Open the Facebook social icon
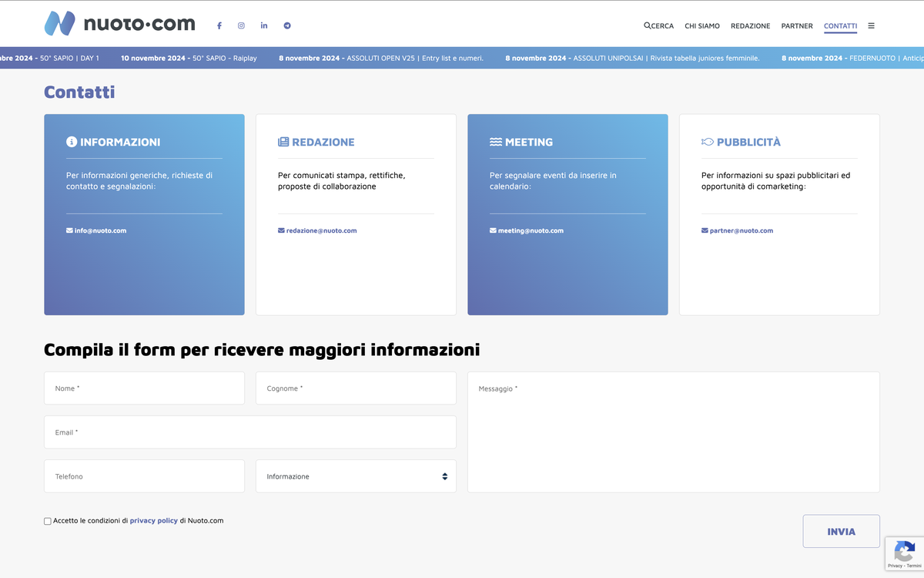 point(219,25)
